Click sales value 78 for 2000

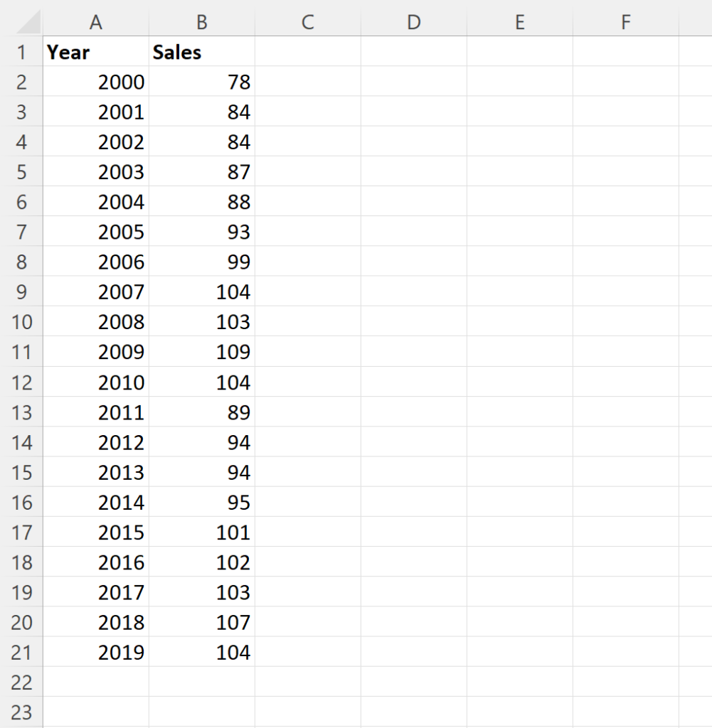[x=201, y=82]
